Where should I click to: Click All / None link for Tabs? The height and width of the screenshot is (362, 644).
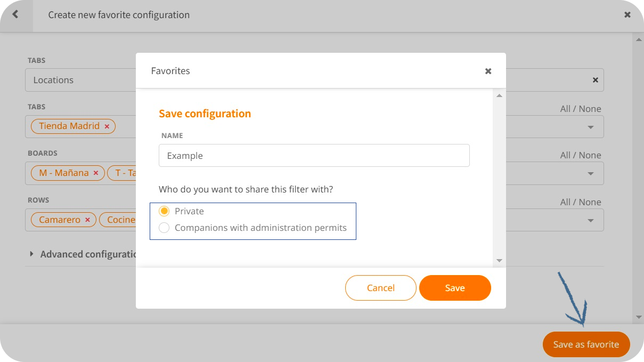[x=580, y=109]
